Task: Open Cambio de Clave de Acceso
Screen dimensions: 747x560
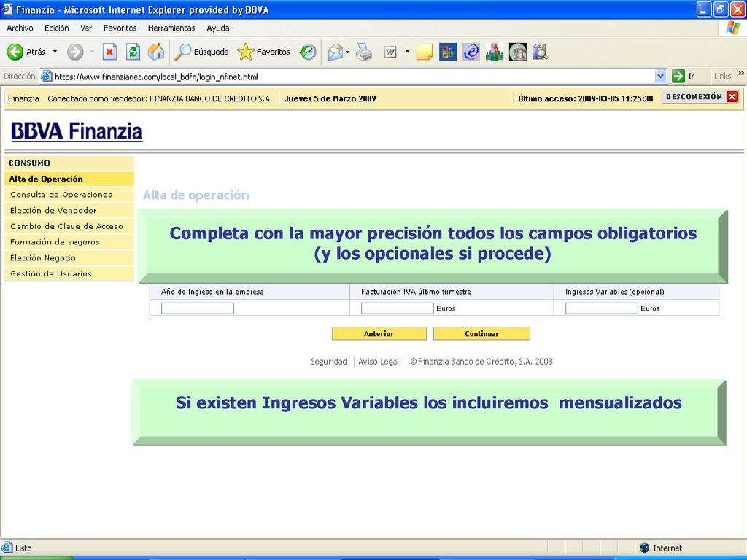Action: (x=69, y=226)
